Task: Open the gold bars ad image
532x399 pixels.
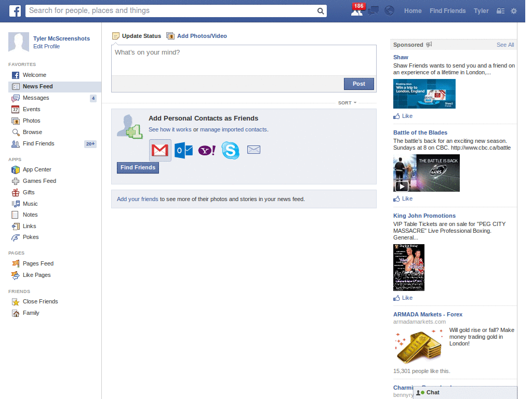Action: pyautogui.click(x=419, y=346)
